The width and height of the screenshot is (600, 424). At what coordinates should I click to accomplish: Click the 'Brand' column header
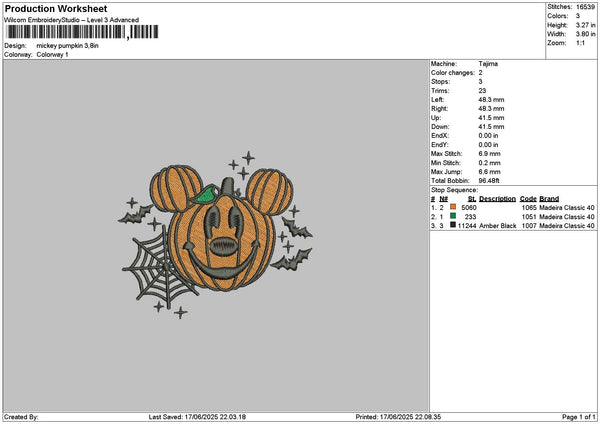(549, 199)
